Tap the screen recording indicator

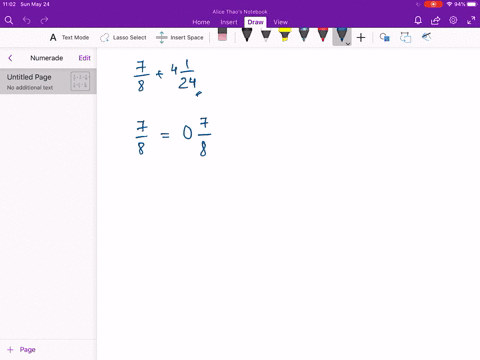tap(433, 4)
